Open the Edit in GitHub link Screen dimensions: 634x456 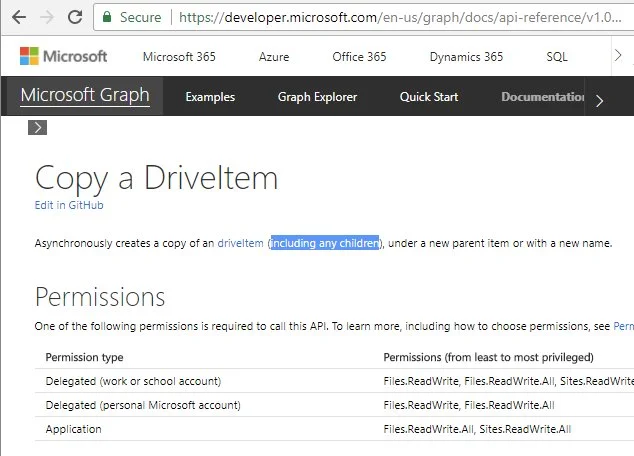pos(69,205)
